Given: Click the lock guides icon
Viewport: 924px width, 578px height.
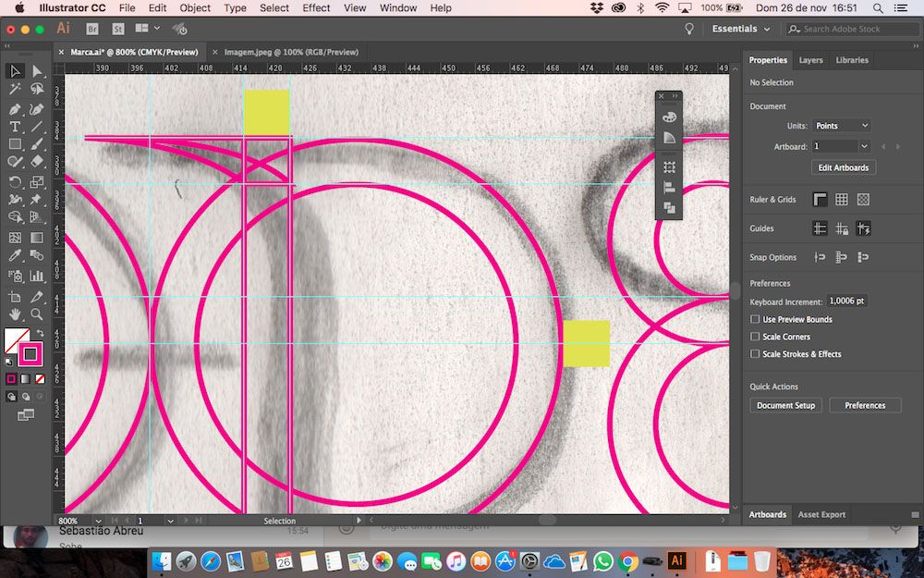Looking at the screenshot, I should tap(841, 228).
